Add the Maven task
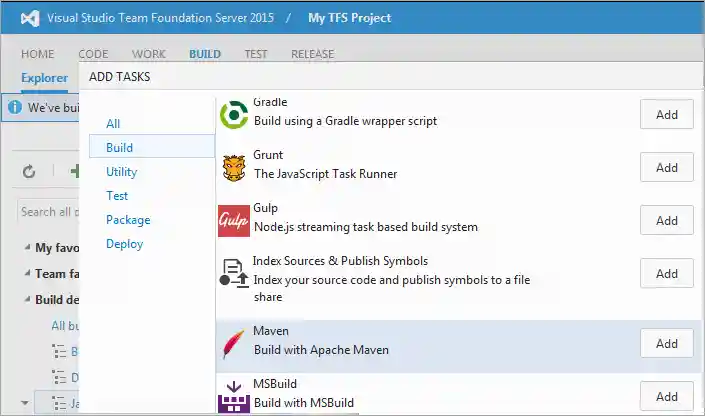This screenshot has width=705, height=416. [x=667, y=344]
